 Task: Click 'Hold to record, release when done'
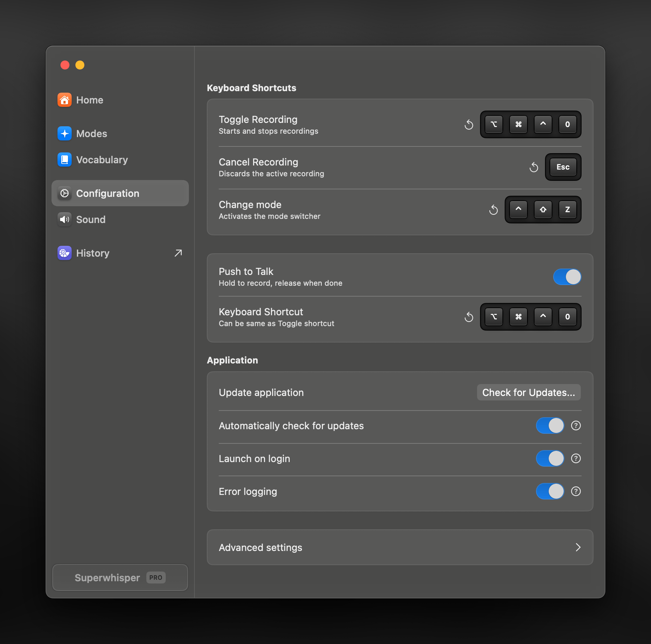pos(280,283)
